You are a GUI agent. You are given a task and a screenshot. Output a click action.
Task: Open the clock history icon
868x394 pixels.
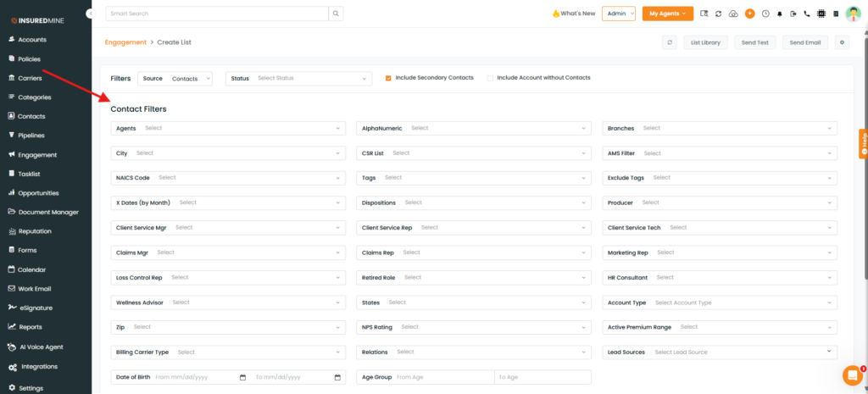click(765, 14)
